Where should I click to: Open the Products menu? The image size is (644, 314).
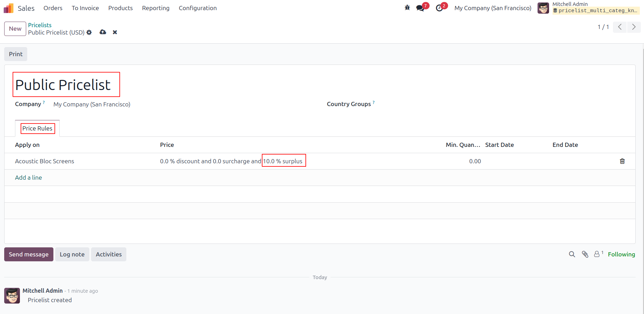coord(120,8)
